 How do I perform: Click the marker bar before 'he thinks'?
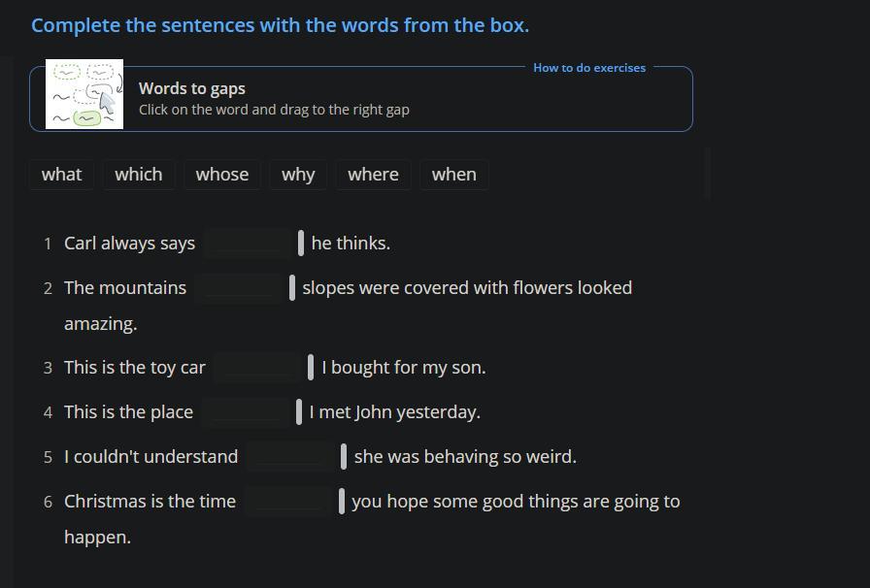[x=301, y=244]
